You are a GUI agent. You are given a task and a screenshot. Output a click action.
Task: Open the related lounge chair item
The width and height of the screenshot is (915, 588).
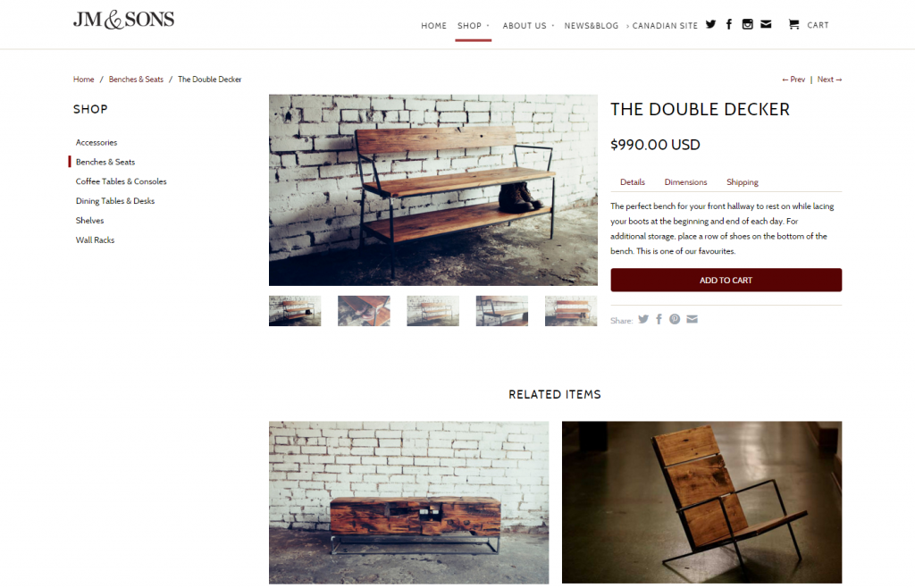(x=702, y=503)
